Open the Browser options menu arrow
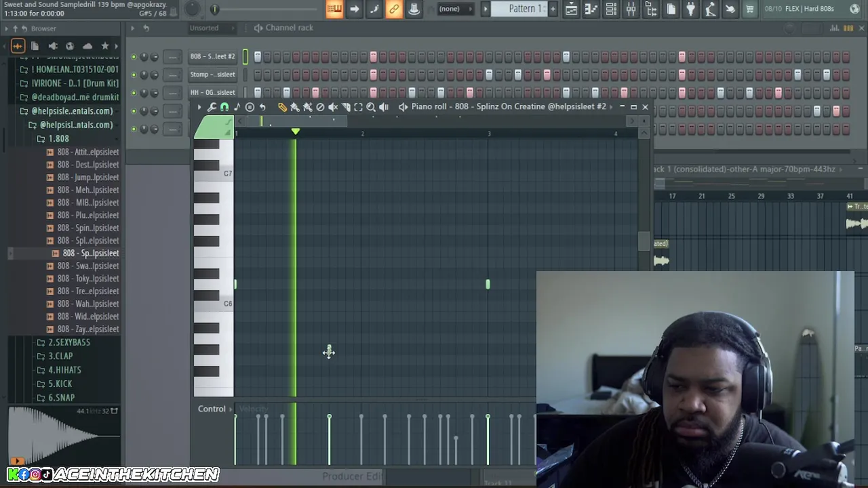 5,28
